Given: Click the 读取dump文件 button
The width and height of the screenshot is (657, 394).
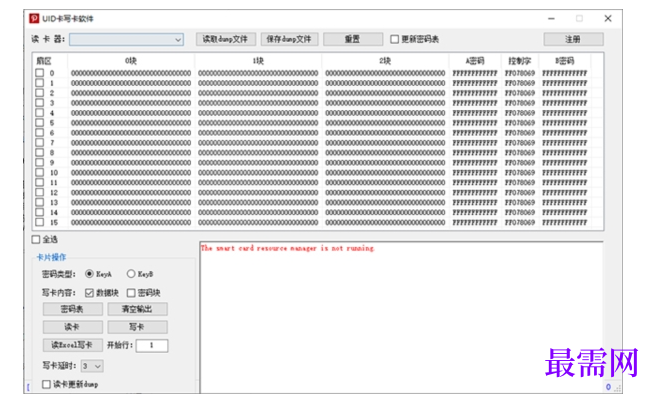Looking at the screenshot, I should [225, 39].
